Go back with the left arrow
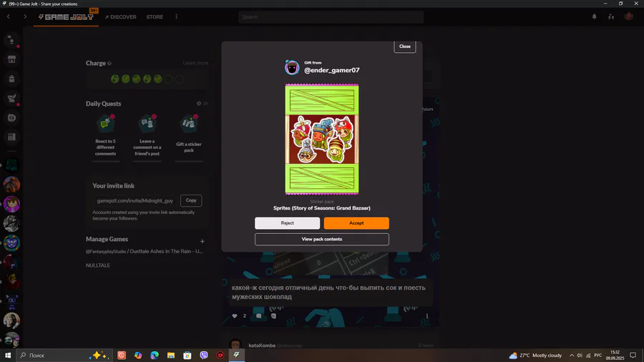The height and width of the screenshot is (362, 644). [8, 17]
